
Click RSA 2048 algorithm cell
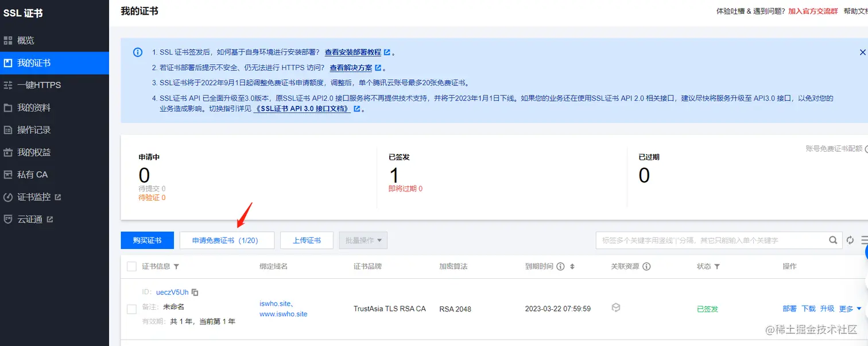(x=455, y=309)
